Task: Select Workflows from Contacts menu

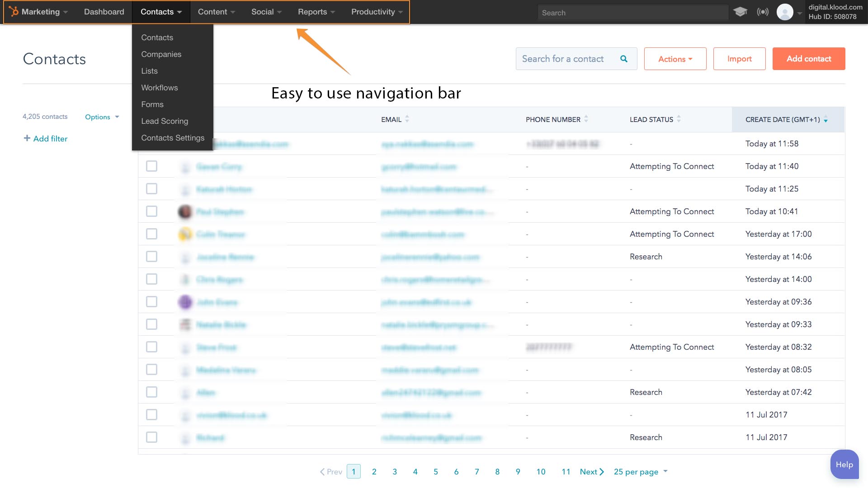Action: pos(159,88)
